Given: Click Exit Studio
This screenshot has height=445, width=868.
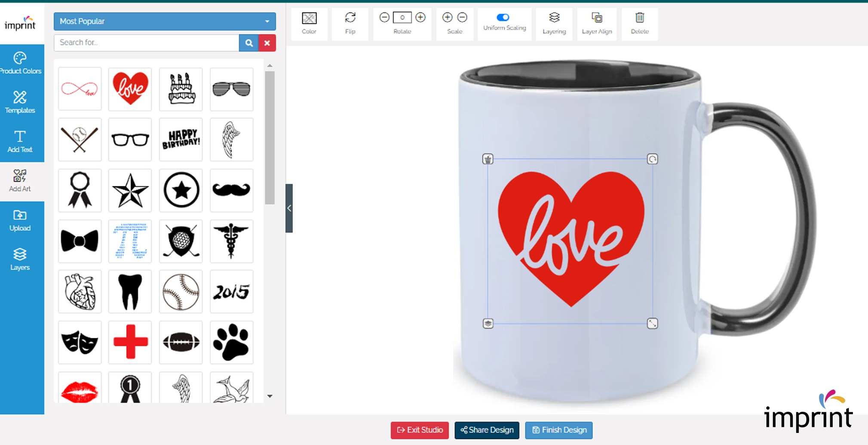Looking at the screenshot, I should tap(419, 430).
